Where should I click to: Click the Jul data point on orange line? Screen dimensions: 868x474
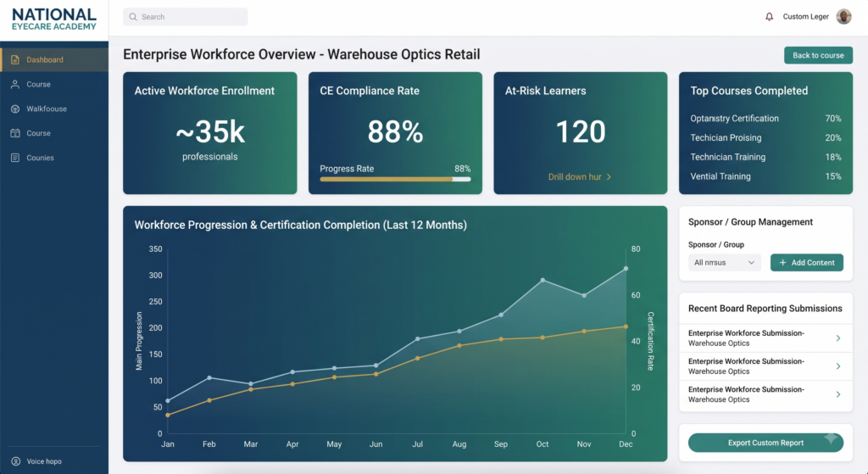point(417,359)
